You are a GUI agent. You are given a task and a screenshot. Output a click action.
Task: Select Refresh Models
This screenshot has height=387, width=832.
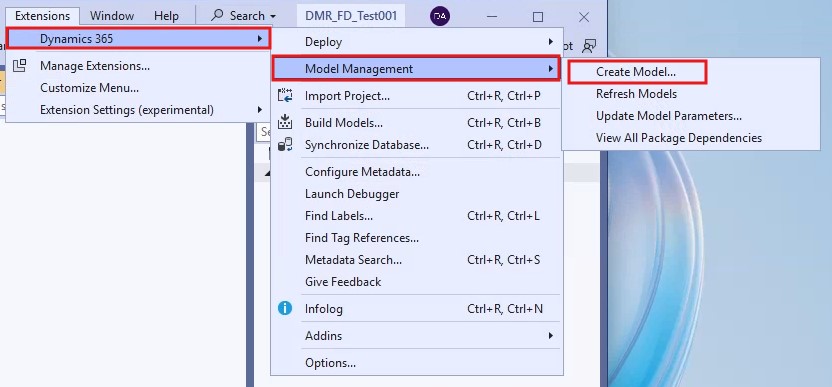click(x=636, y=94)
